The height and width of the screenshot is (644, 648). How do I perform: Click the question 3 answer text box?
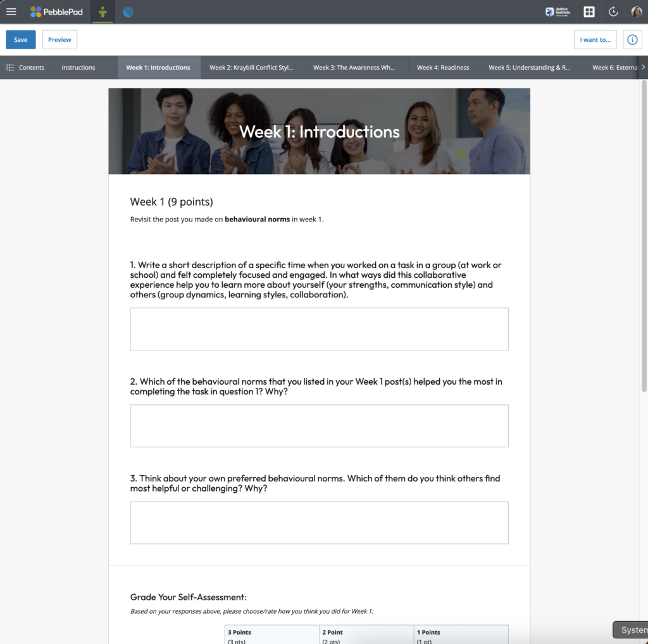pos(319,523)
